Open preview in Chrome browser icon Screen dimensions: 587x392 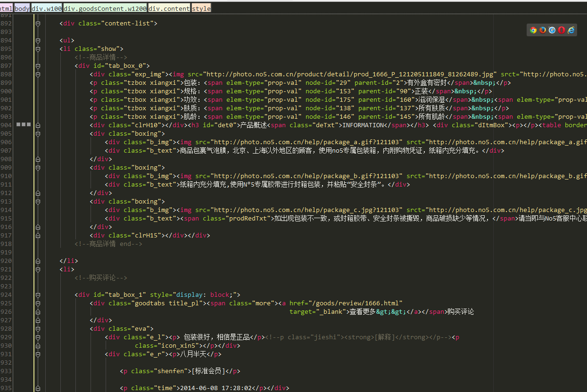coord(533,30)
